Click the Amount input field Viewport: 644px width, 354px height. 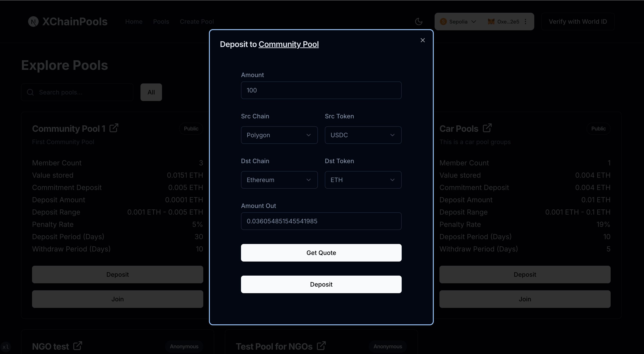pos(322,90)
